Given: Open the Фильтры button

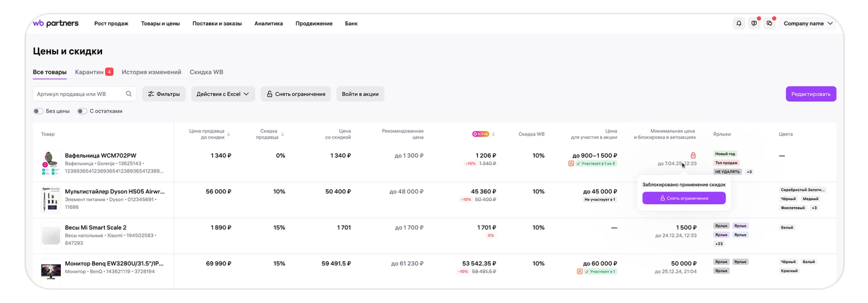Looking at the screenshot, I should pyautogui.click(x=164, y=94).
